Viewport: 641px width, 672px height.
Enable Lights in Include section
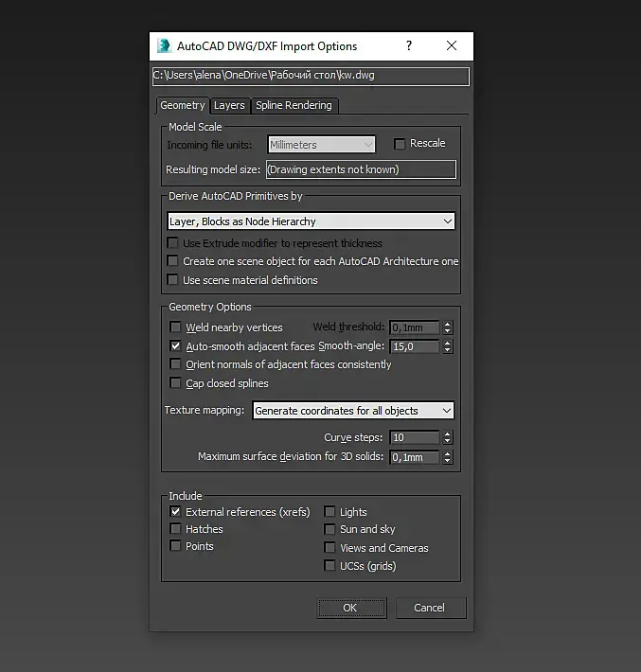[x=329, y=511]
